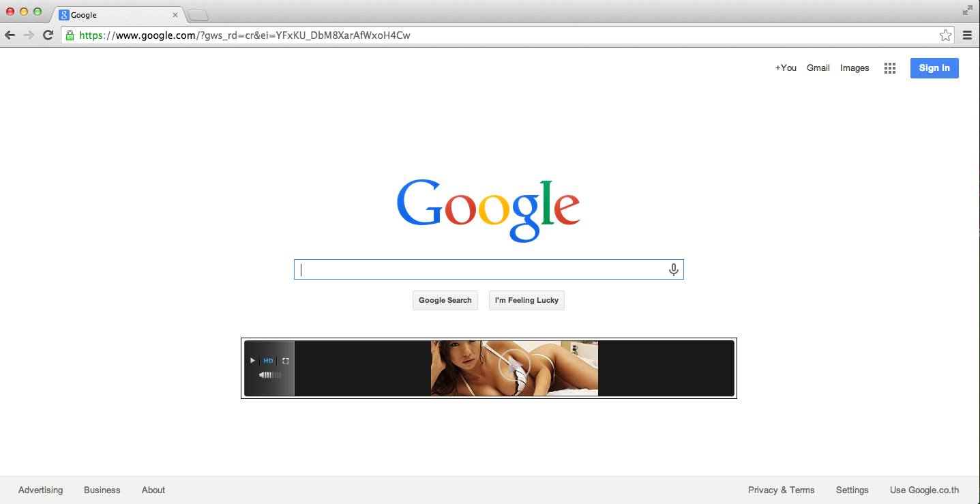
Task: Open the footer Settings menu
Action: click(x=852, y=490)
